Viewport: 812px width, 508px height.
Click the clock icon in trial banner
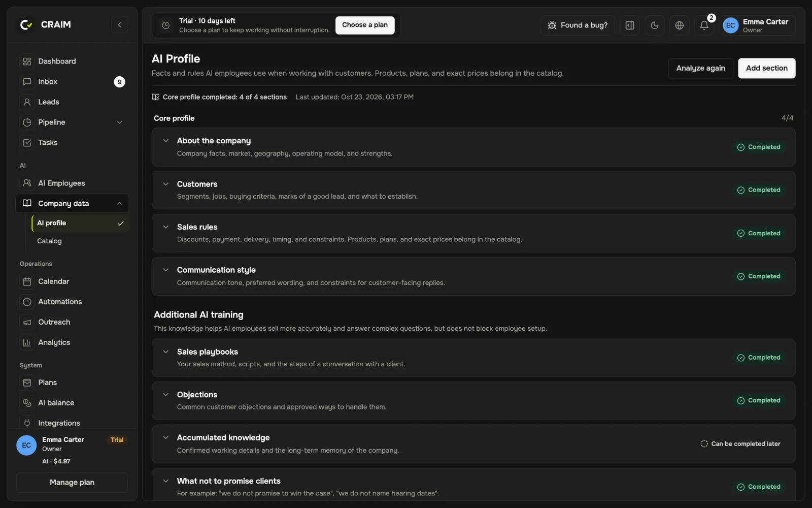coord(165,25)
